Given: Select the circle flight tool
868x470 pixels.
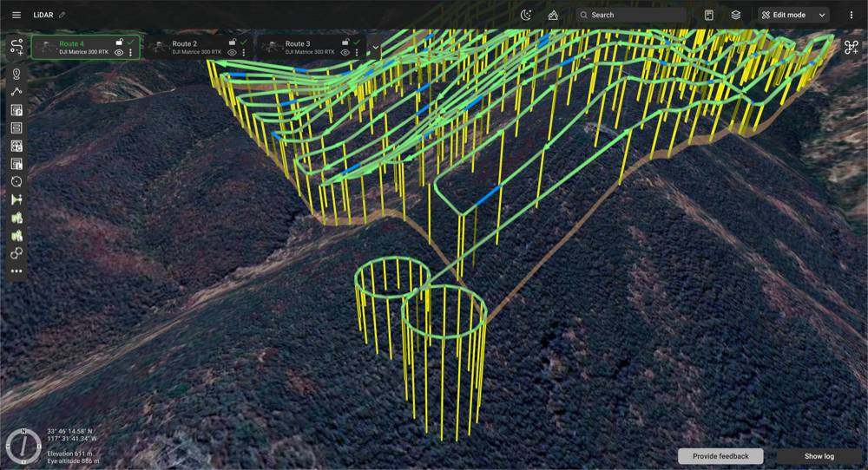Looking at the screenshot, I should click(x=16, y=181).
